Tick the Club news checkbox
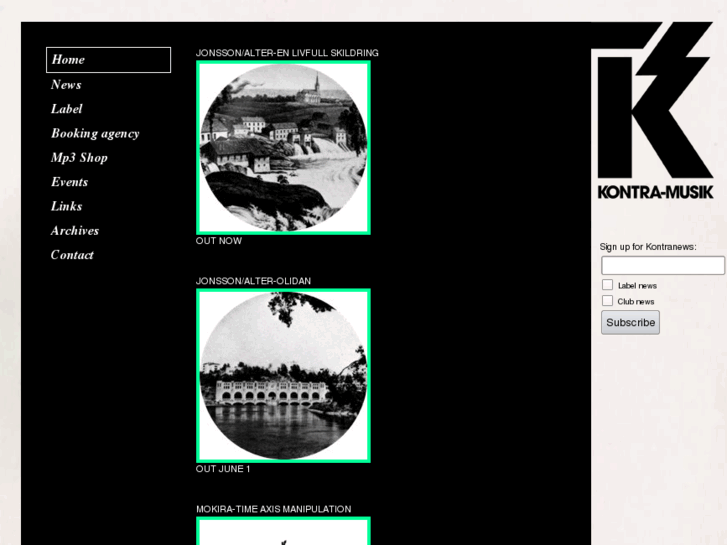Screen dimensions: 727x545 607,301
